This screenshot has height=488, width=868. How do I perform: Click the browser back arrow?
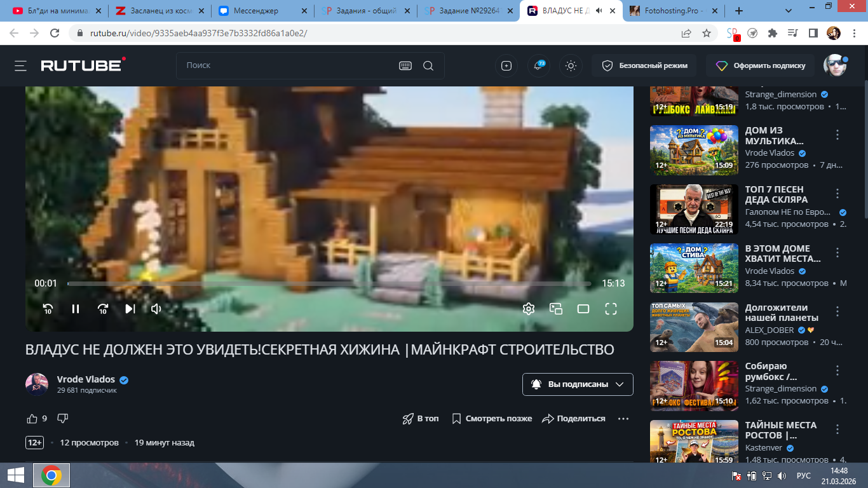coord(14,33)
